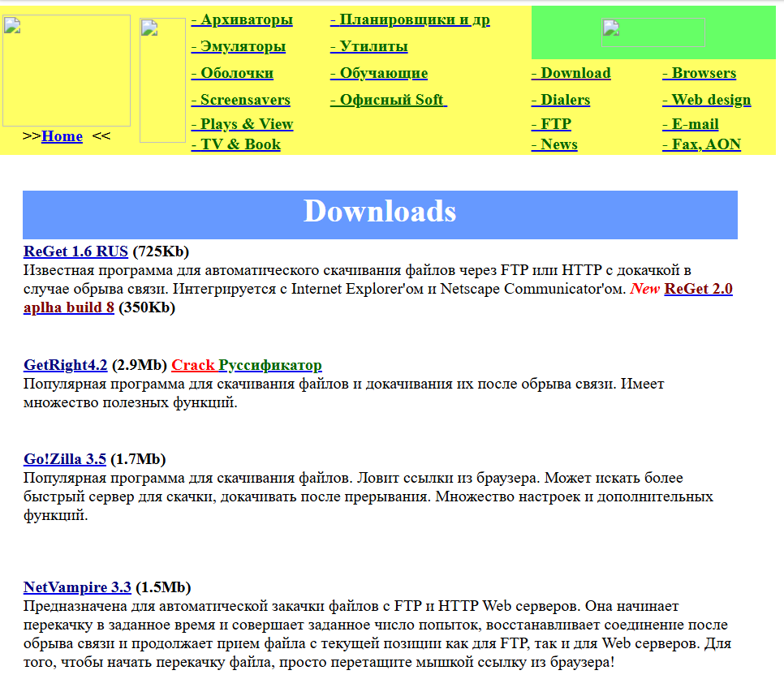
Task: Open the Обучающие category link
Action: 379,73
